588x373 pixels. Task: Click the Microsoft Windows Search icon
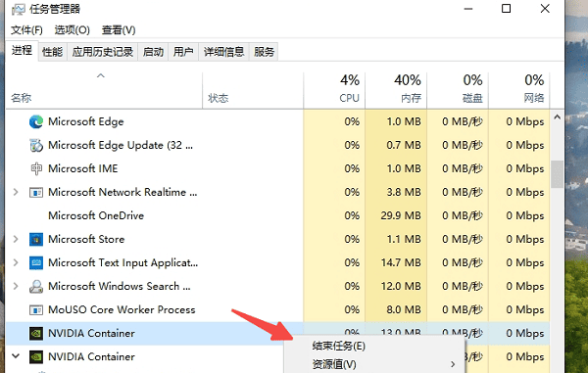pyautogui.click(x=36, y=287)
